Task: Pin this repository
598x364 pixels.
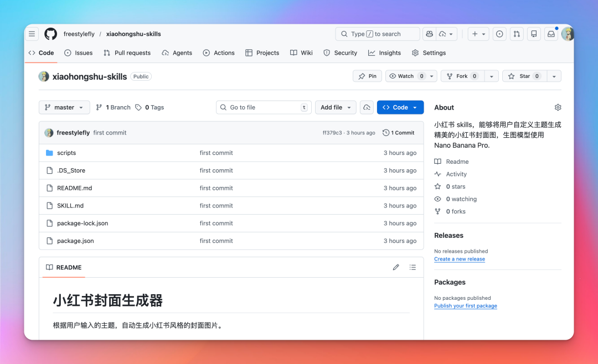Action: (x=367, y=76)
